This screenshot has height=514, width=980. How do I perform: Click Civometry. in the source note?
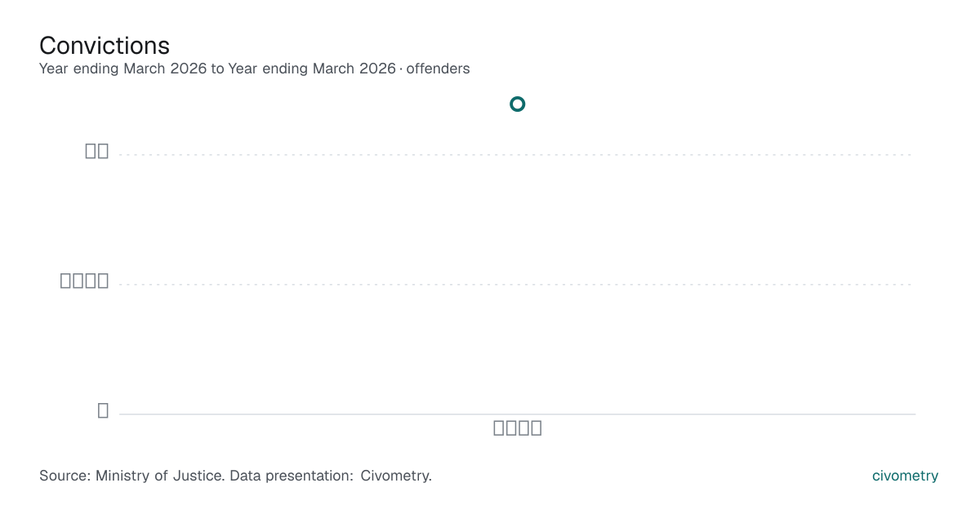(396, 476)
